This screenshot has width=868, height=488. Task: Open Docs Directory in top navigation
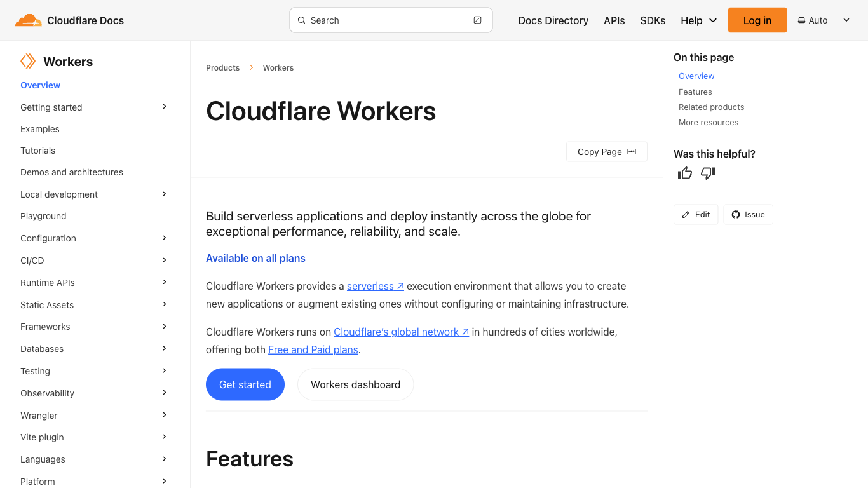[x=553, y=20]
